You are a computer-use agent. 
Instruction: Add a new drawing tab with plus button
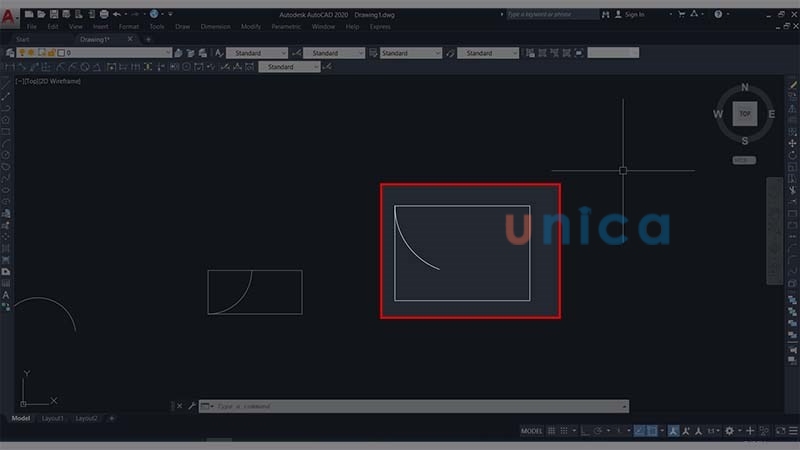[x=148, y=39]
